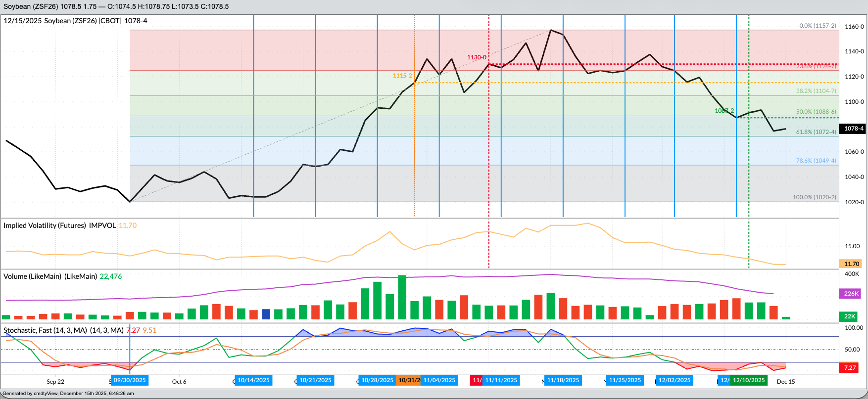
Task: Click the 23.6% (1124-7) Fibonacci label
Action: click(x=816, y=66)
